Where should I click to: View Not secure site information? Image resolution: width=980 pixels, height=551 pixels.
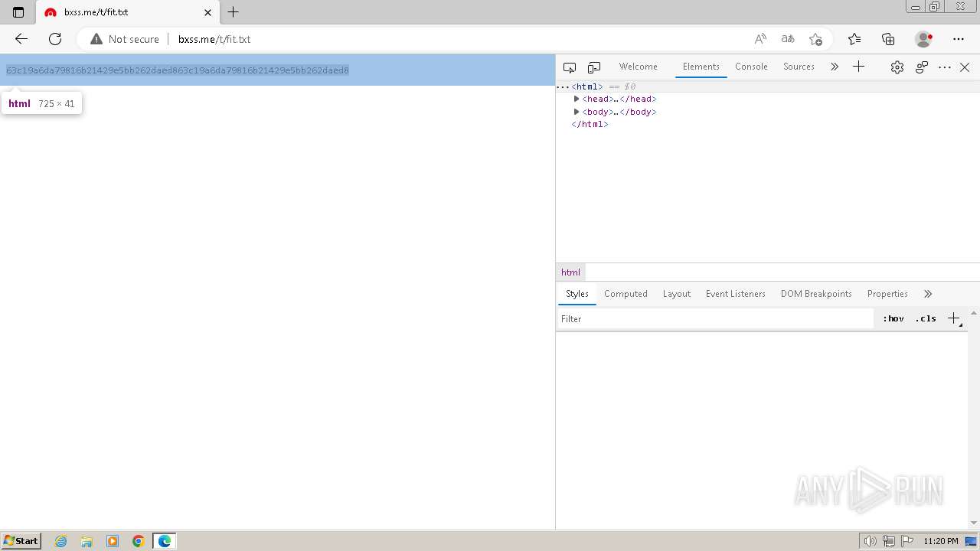coord(125,39)
